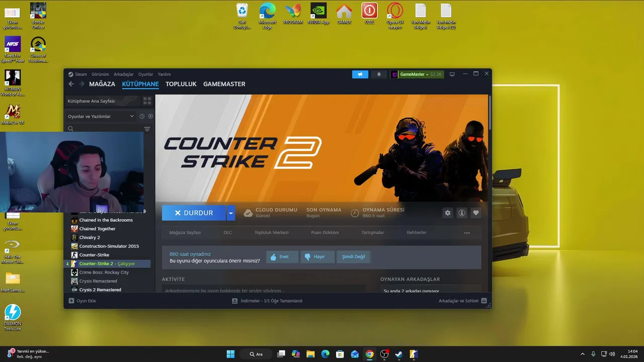Click Counter-Strike 2 icon in taskbar

414,354
